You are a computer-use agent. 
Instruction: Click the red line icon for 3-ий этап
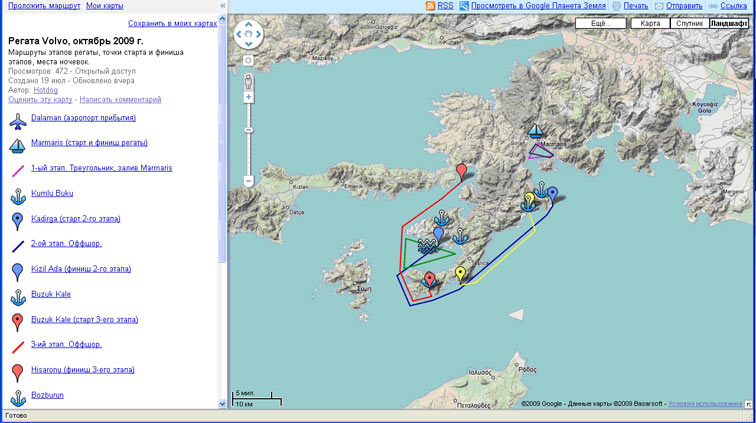(18, 347)
